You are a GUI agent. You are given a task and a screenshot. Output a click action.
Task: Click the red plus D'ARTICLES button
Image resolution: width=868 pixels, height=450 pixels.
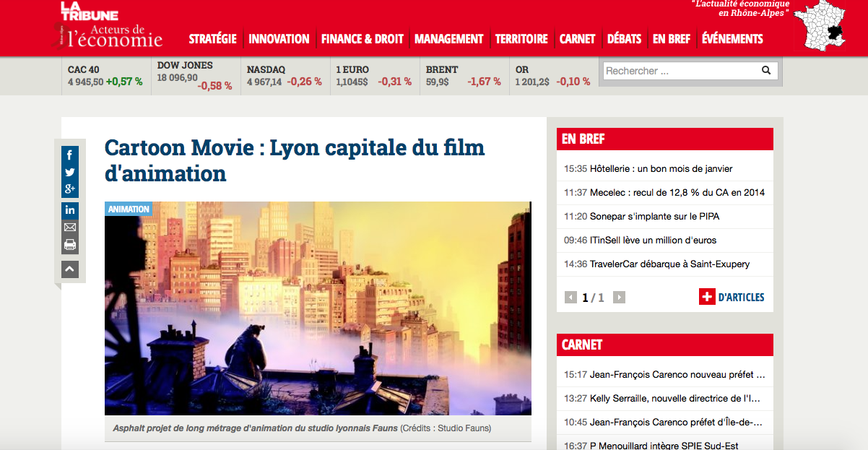coord(732,297)
